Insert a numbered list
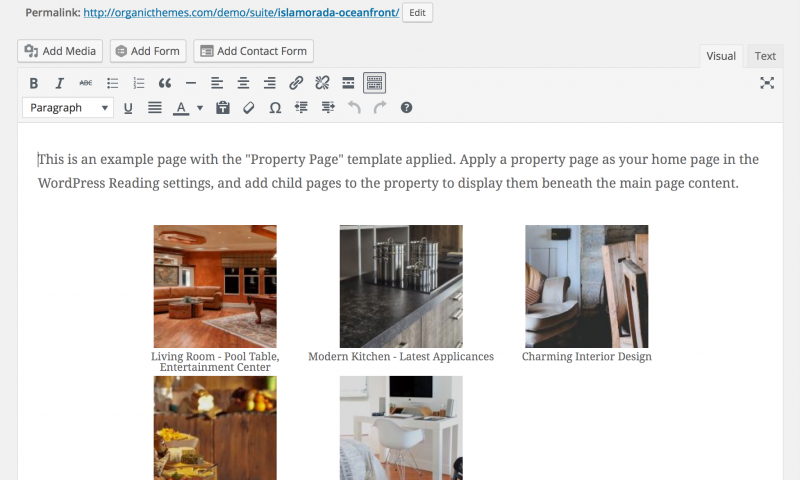This screenshot has height=480, width=800. tap(138, 83)
